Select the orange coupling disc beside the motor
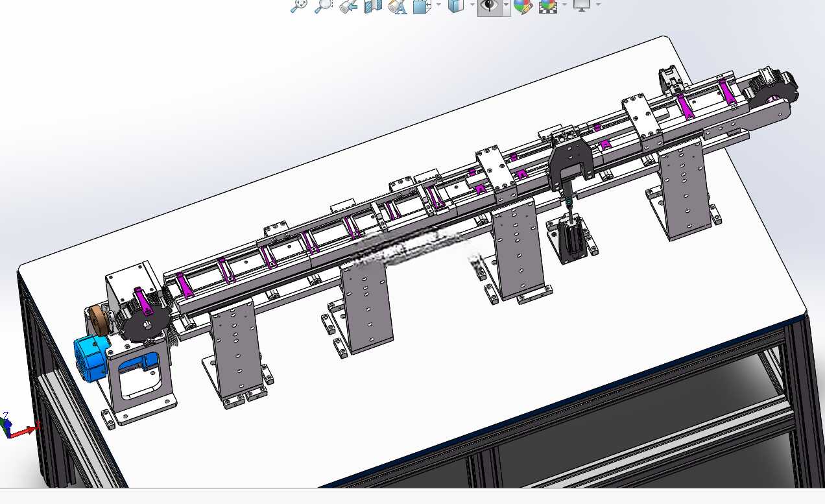825x504 pixels. 99,320
